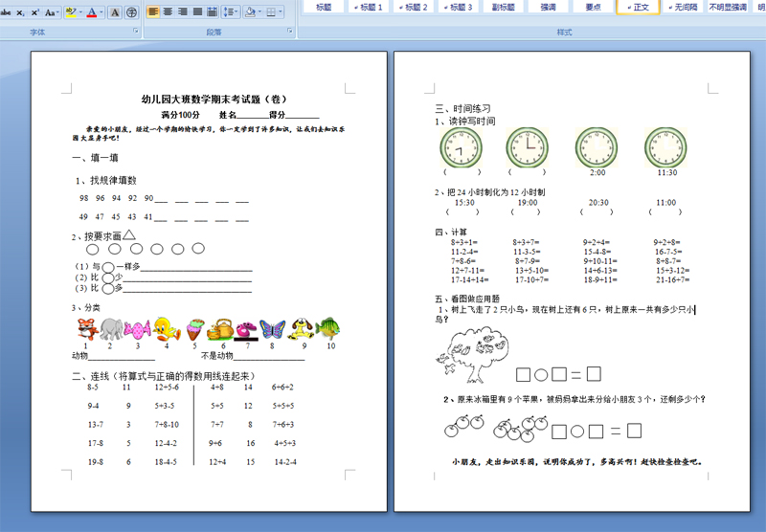
Task: Apply strikethrough formatting (abc icon)
Action: [6, 12]
